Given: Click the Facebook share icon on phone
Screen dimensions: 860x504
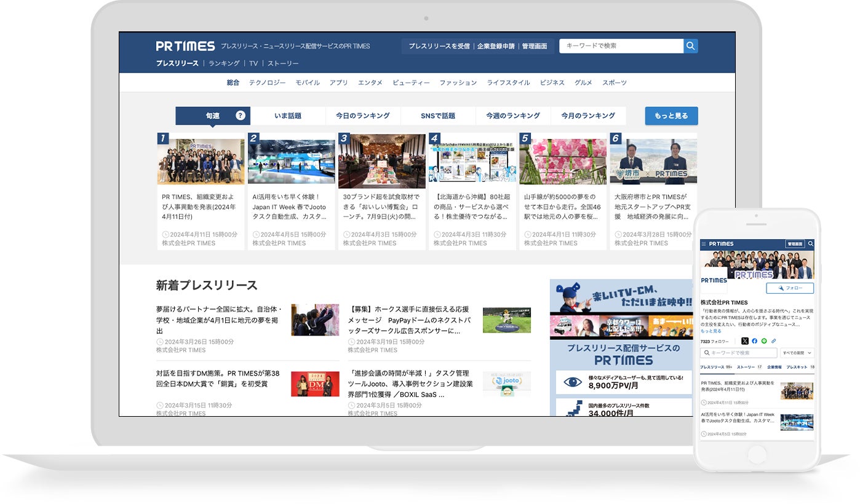Looking at the screenshot, I should coord(755,341).
